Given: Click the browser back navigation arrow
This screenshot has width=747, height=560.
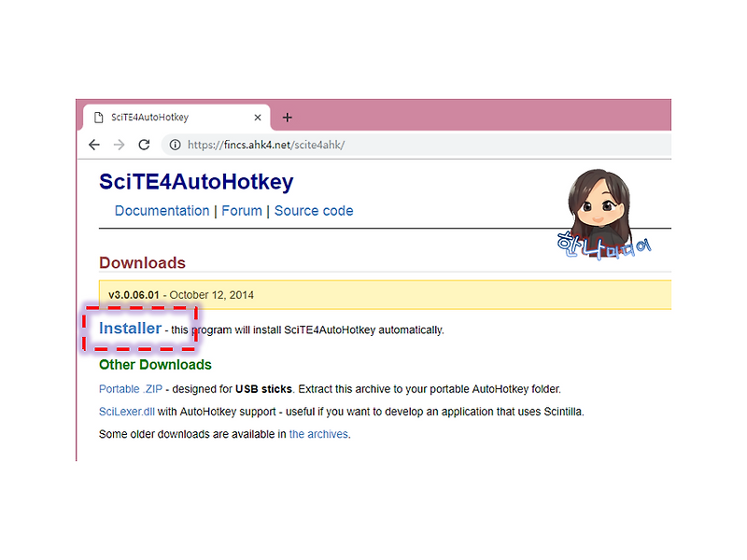Looking at the screenshot, I should click(93, 145).
